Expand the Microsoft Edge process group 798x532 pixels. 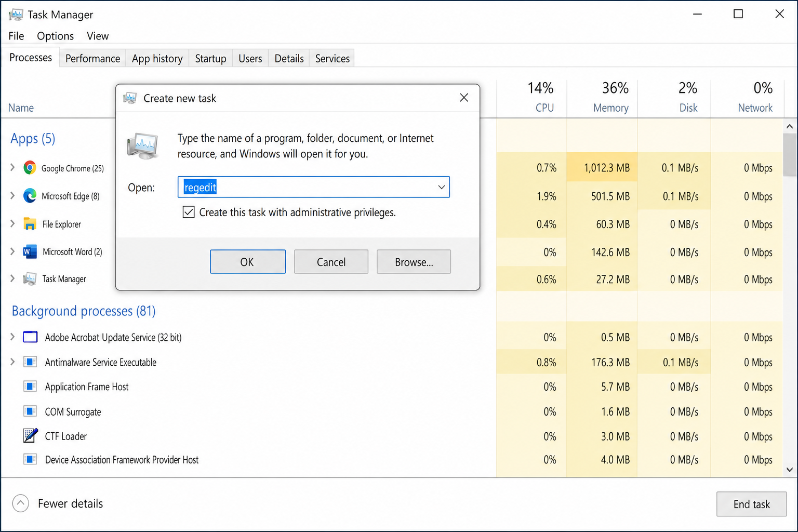coord(12,196)
